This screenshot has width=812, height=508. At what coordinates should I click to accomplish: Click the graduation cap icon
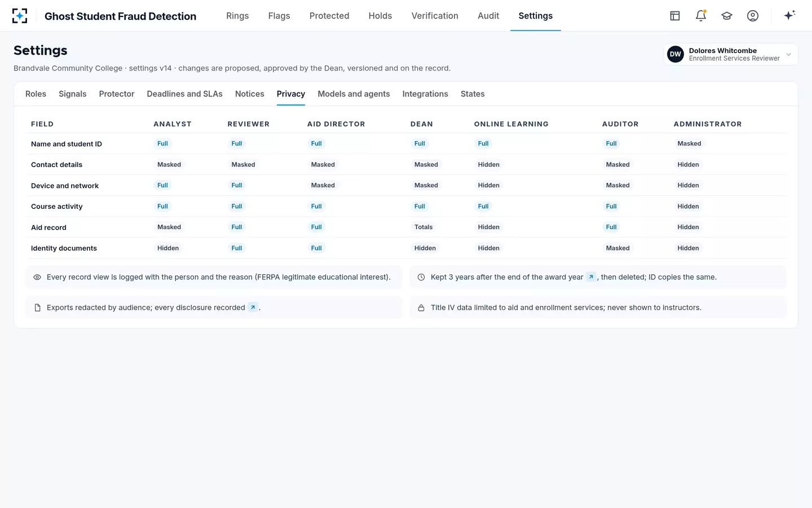click(x=727, y=16)
